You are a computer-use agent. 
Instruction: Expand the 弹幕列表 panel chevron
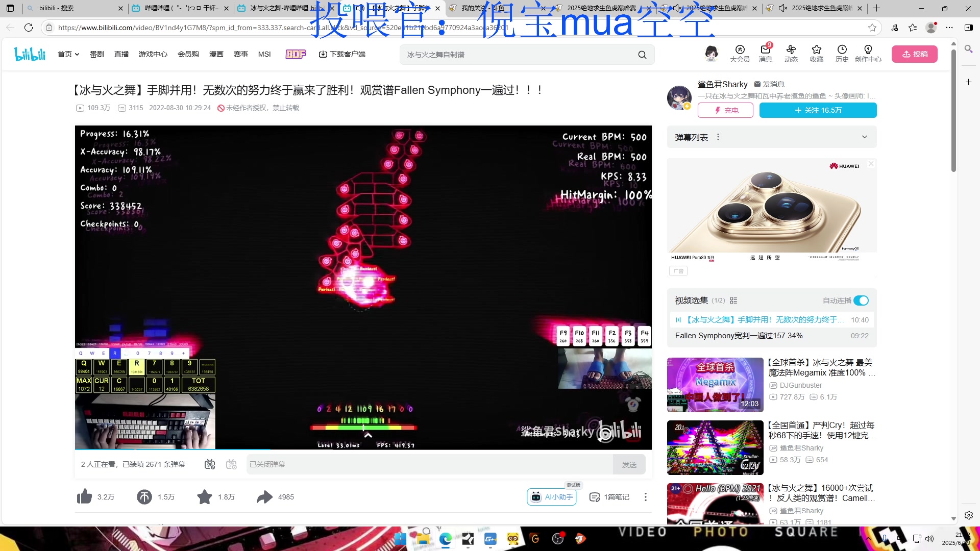point(865,137)
